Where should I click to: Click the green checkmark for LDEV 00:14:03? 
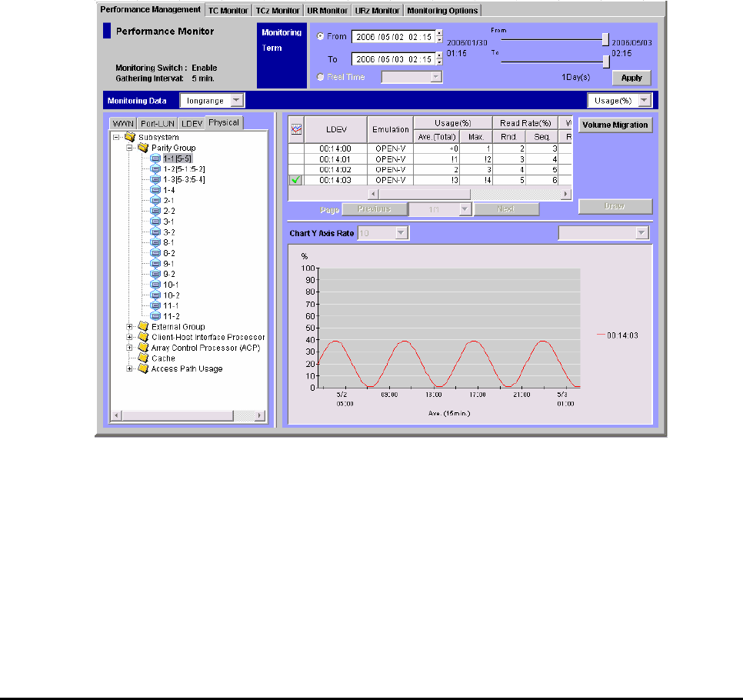tap(294, 180)
